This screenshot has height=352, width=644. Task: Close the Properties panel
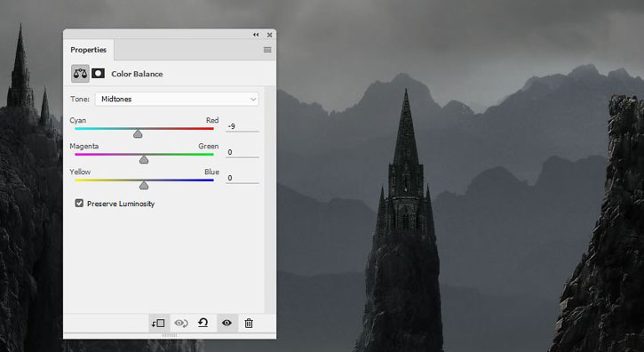pyautogui.click(x=269, y=35)
